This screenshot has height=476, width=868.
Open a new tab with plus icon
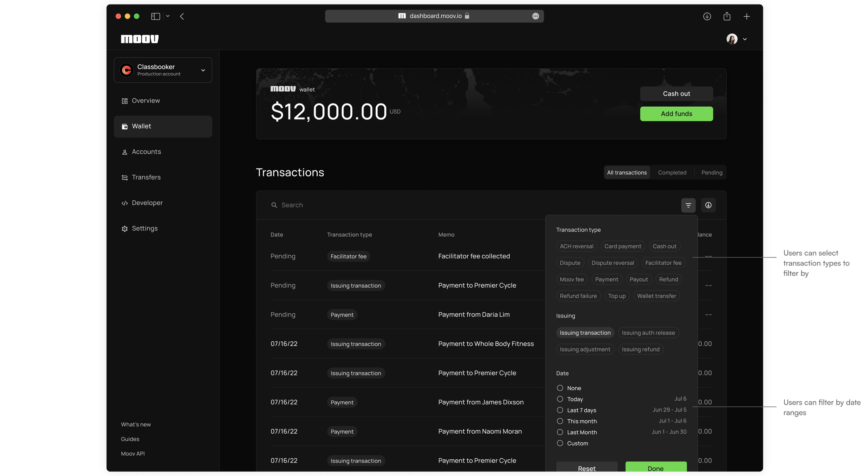[x=746, y=16]
